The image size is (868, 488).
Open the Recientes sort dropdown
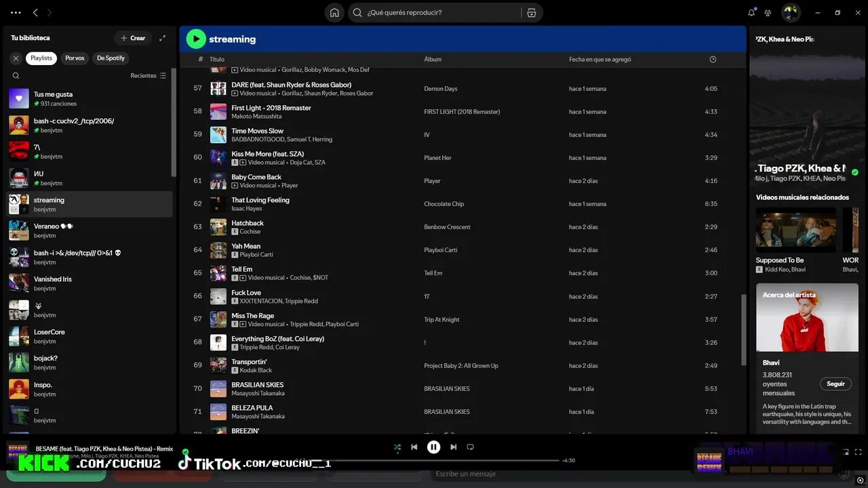point(148,76)
